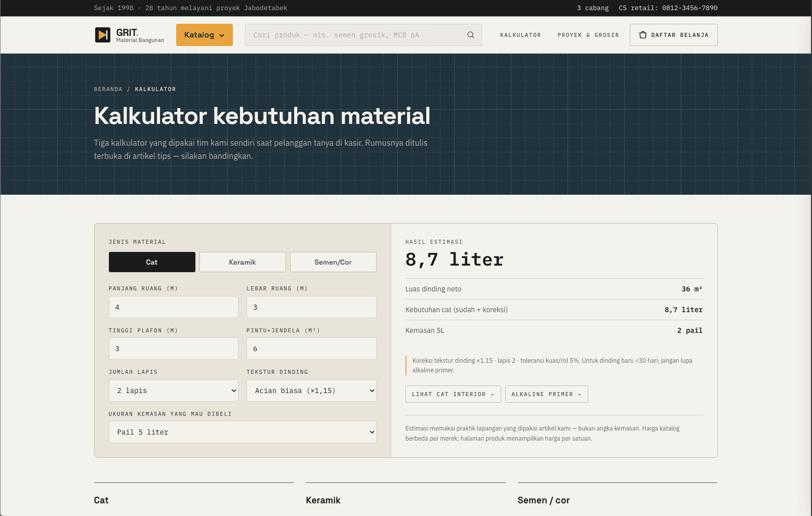Select the Cat material tab
812x516 pixels.
click(152, 262)
